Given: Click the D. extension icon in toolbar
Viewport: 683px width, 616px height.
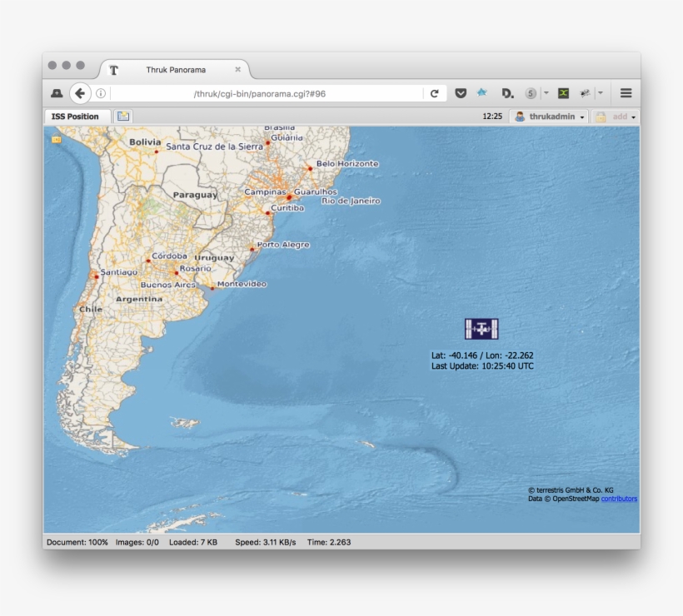Looking at the screenshot, I should pyautogui.click(x=507, y=94).
